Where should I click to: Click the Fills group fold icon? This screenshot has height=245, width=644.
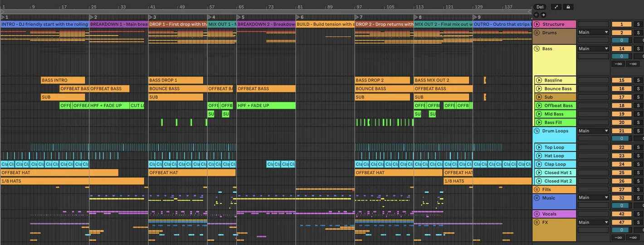click(537, 189)
